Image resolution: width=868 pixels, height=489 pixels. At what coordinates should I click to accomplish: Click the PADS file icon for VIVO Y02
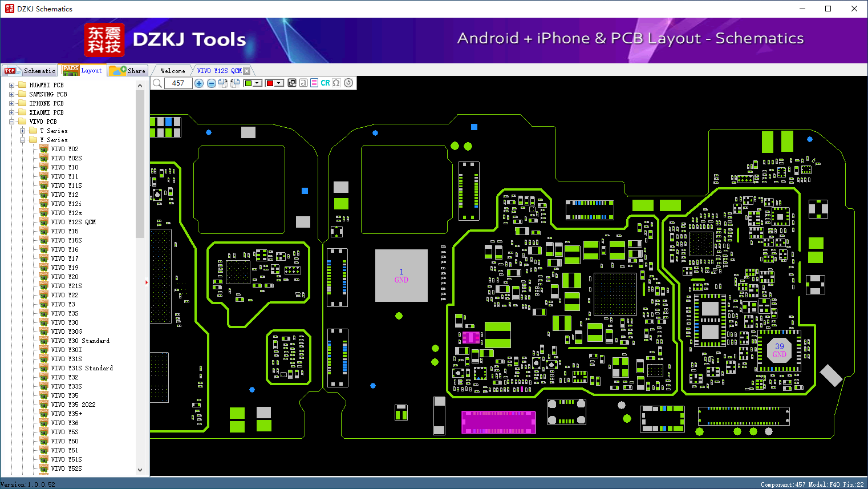(44, 149)
